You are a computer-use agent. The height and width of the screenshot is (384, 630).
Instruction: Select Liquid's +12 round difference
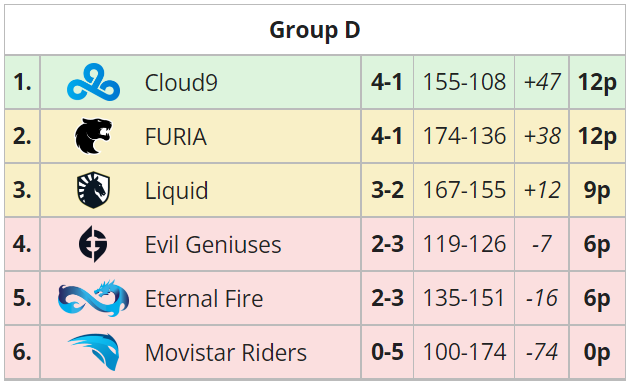pos(542,190)
